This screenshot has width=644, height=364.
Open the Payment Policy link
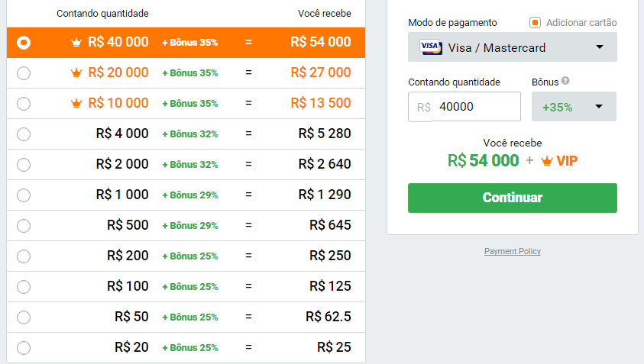pyautogui.click(x=512, y=251)
